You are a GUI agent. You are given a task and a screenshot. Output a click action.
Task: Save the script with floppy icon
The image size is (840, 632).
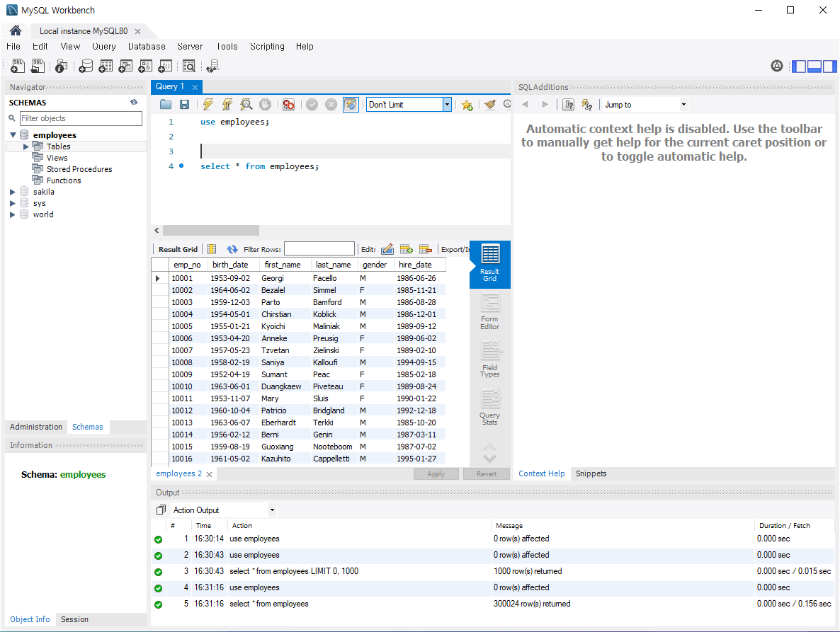(184, 104)
